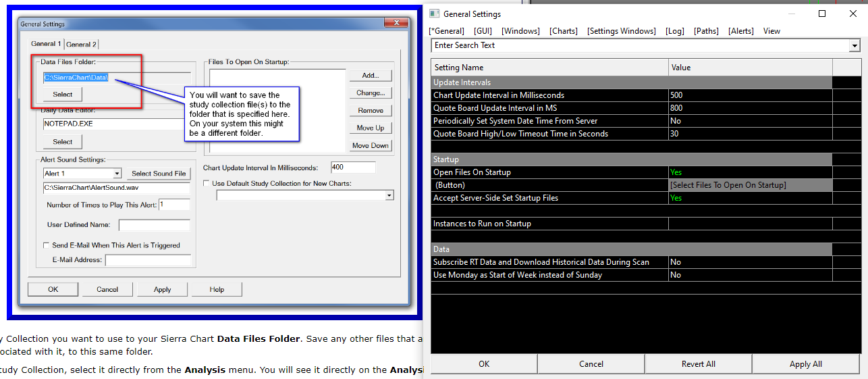Screen dimensions: 868x379
Task: Toggle Open Files On Startup Yes value
Action: coord(750,172)
